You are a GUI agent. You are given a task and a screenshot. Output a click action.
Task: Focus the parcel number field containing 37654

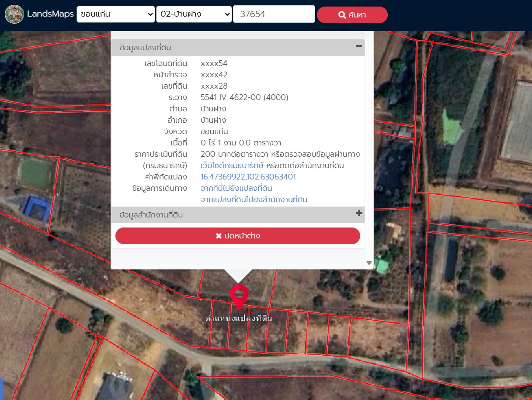click(x=274, y=14)
